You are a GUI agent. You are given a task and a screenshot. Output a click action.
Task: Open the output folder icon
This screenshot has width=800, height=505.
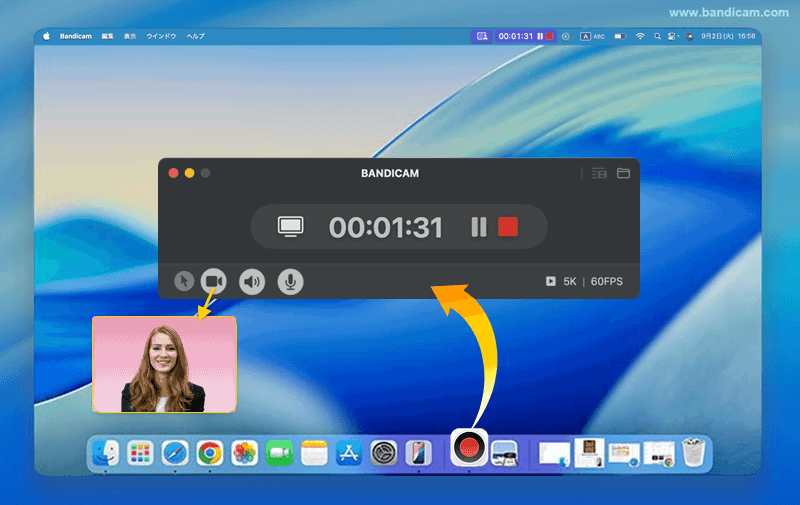[x=623, y=173]
